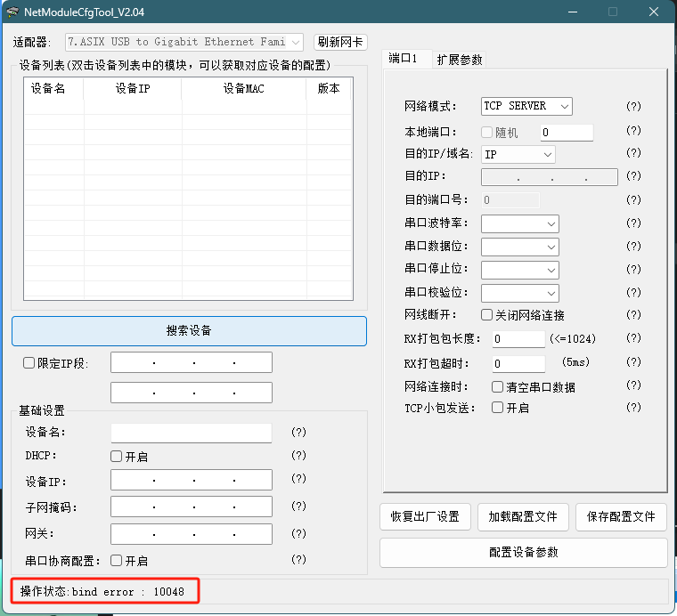The image size is (677, 616).
Task: Click 刷新网卡 button
Action: (x=340, y=42)
